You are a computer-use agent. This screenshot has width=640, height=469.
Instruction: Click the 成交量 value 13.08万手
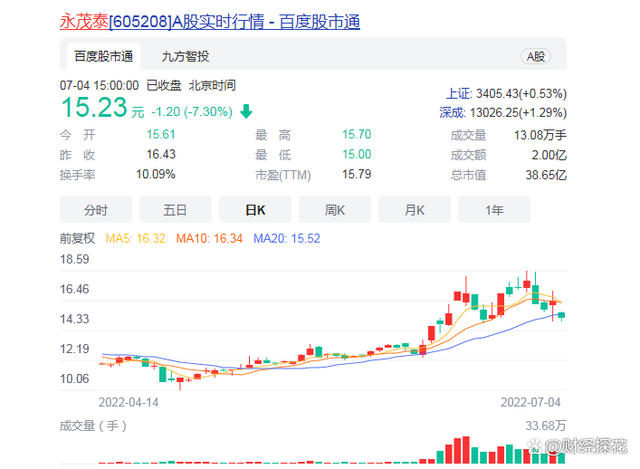point(540,135)
